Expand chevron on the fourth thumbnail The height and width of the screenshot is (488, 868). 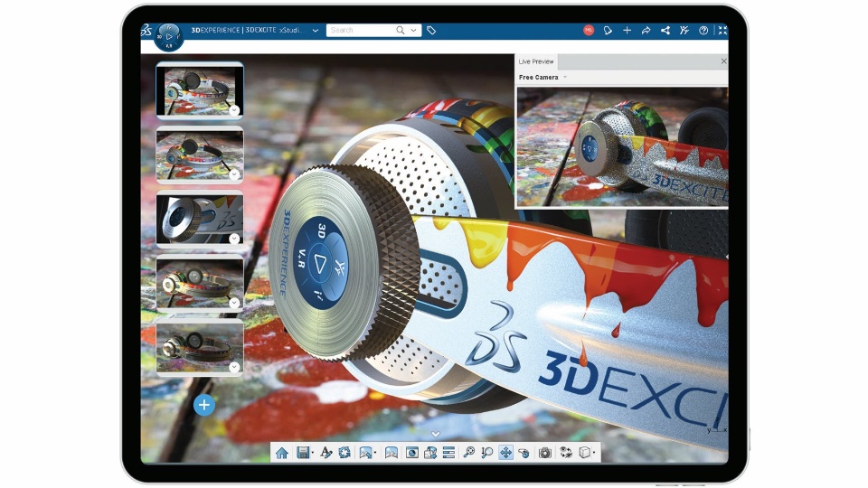click(x=234, y=303)
